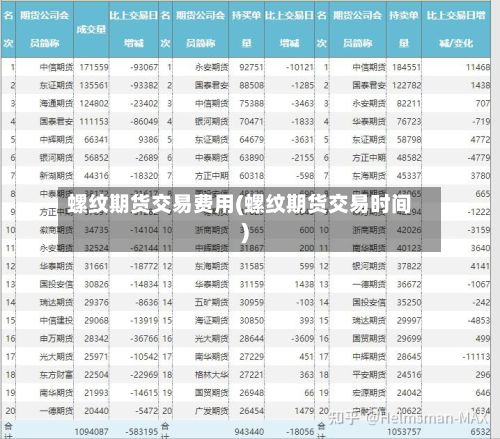Click the long position value 26454
The height and width of the screenshot is (439, 500).
(x=251, y=411)
